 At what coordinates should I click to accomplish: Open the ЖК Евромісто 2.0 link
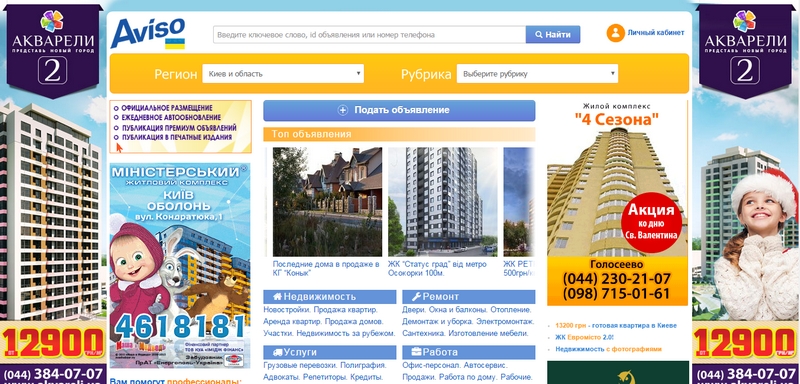[584, 338]
